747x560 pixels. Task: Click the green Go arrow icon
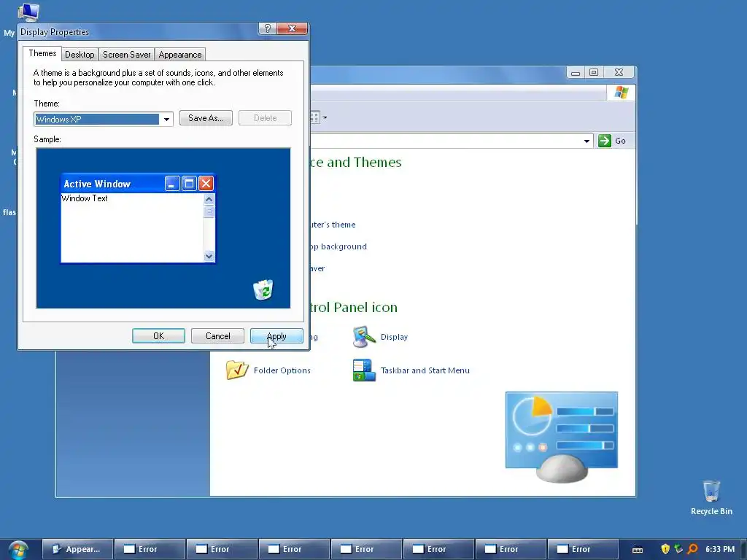click(605, 141)
